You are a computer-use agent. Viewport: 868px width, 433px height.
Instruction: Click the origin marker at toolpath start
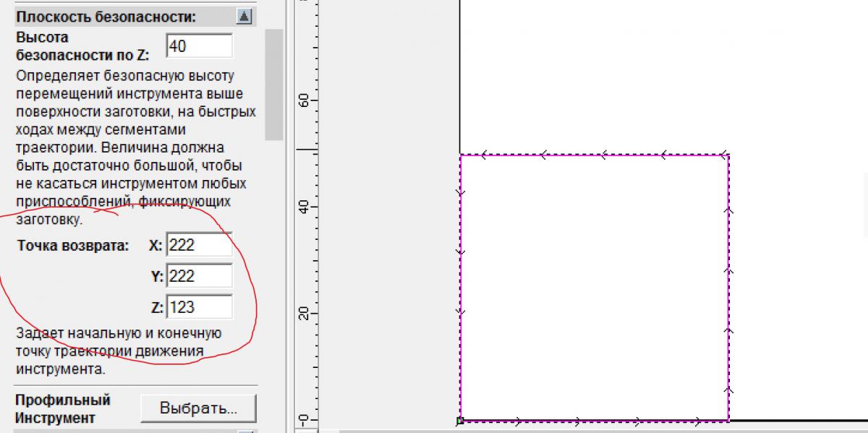(x=459, y=421)
